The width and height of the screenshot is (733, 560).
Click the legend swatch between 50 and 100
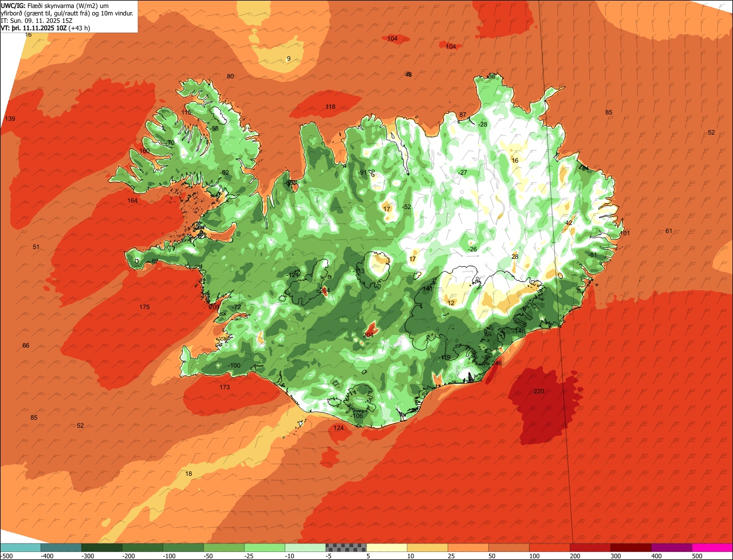click(509, 547)
